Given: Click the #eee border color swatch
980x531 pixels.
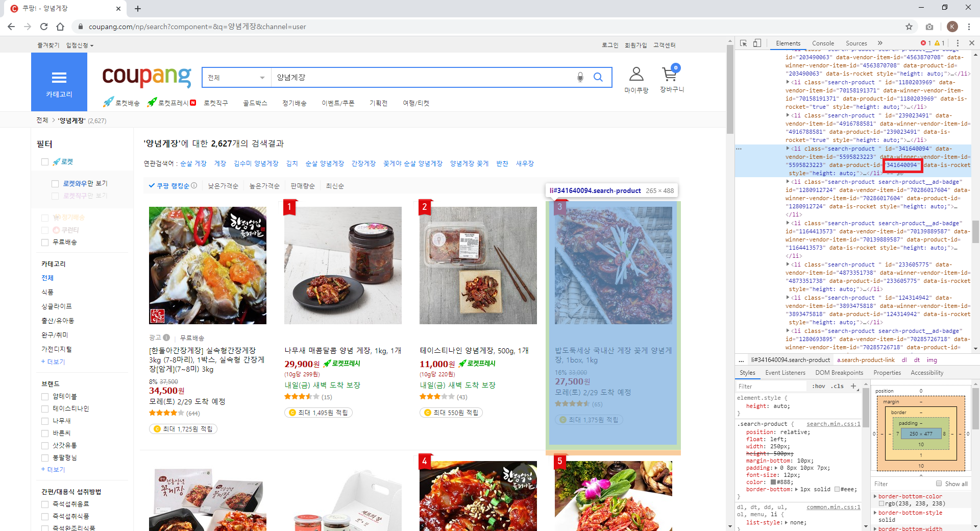Looking at the screenshot, I should tap(837, 489).
